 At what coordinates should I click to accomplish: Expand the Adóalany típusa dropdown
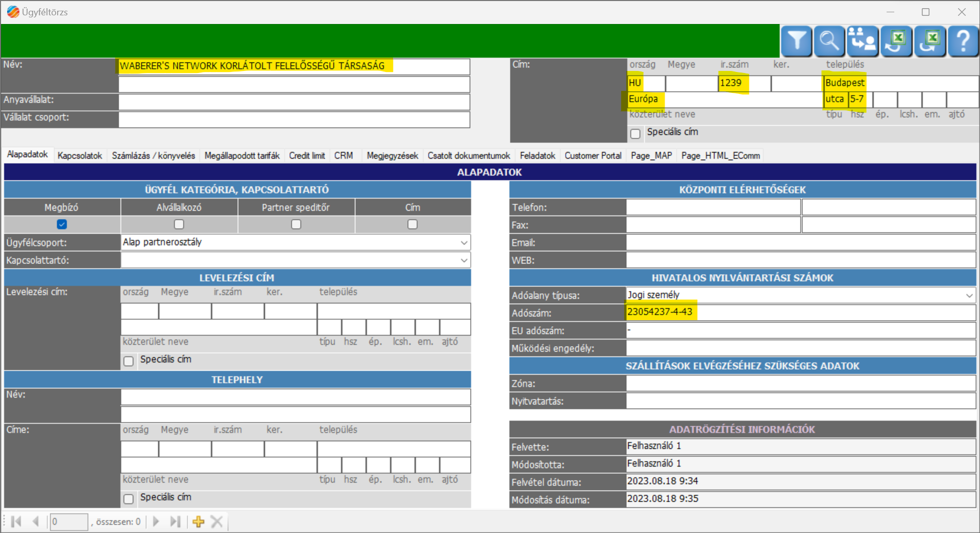point(969,295)
